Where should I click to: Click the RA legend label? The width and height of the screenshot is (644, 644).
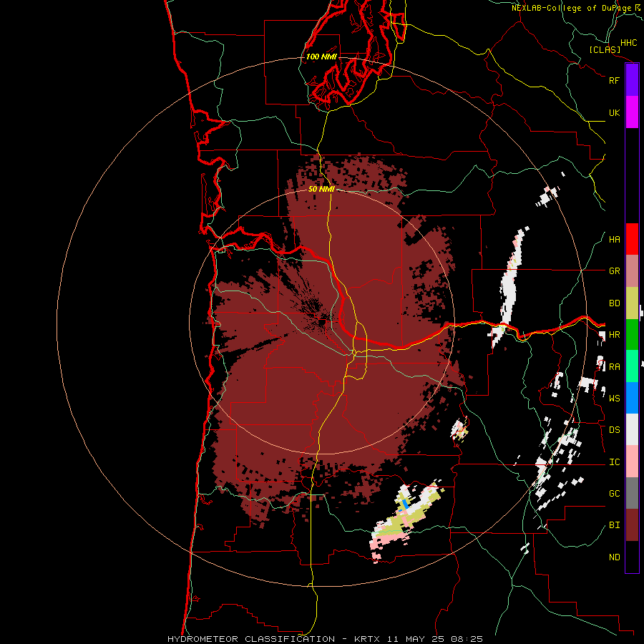(614, 367)
